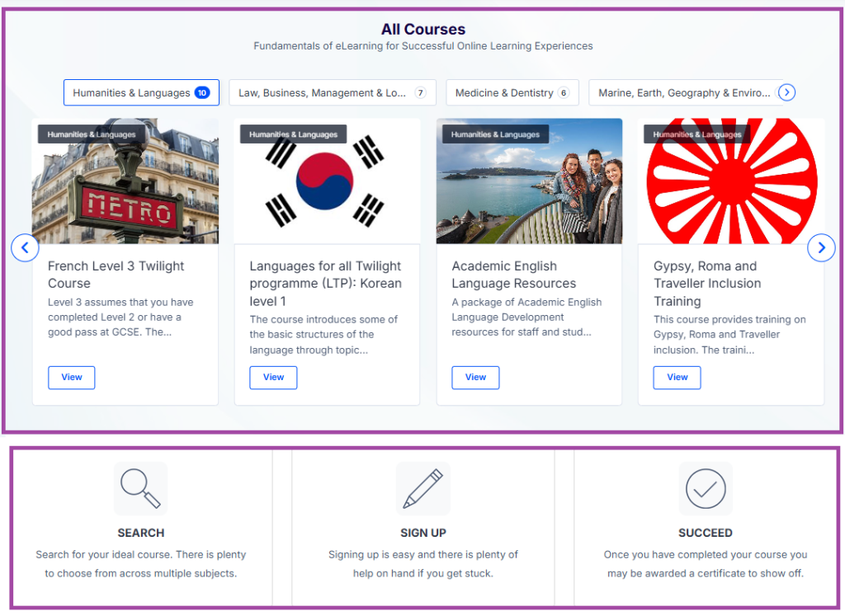Viewport: 845px width, 616px height.
Task: Click 'Search for your ideal course' text
Action: [x=140, y=564]
